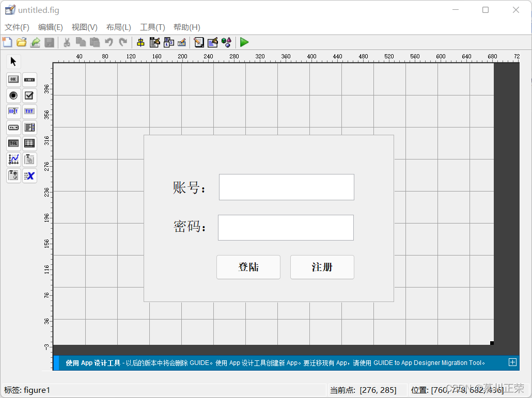This screenshot has width=532, height=398.
Task: Select the Edit Text component tool
Action: (x=13, y=111)
